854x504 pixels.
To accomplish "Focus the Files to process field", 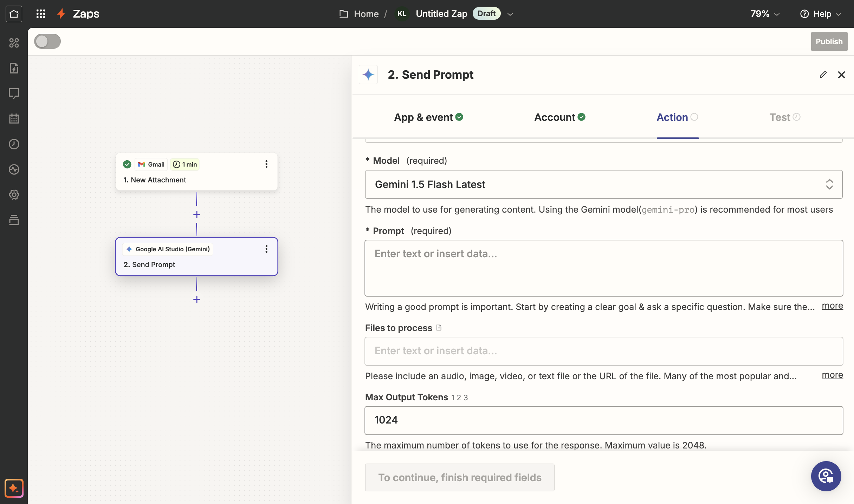I will [604, 351].
